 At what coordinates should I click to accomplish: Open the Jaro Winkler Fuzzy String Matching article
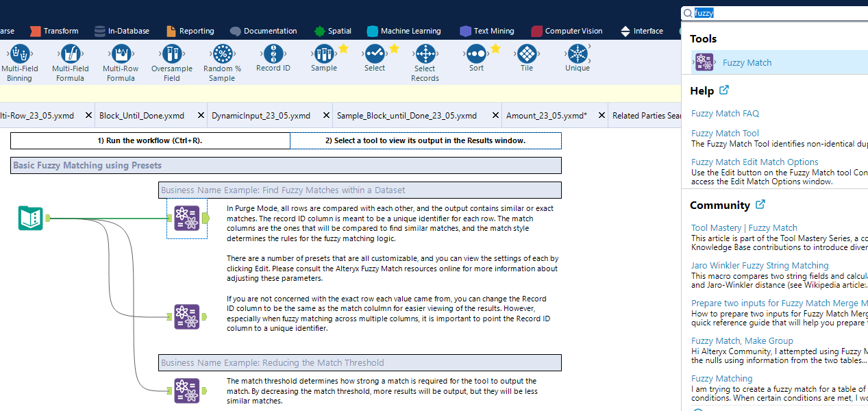tap(760, 265)
